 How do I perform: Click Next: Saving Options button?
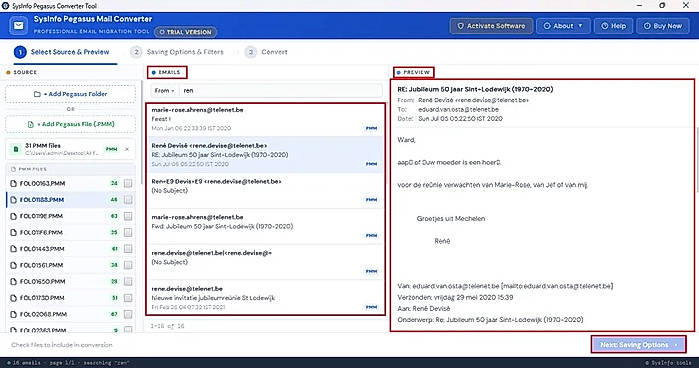pyautogui.click(x=638, y=345)
